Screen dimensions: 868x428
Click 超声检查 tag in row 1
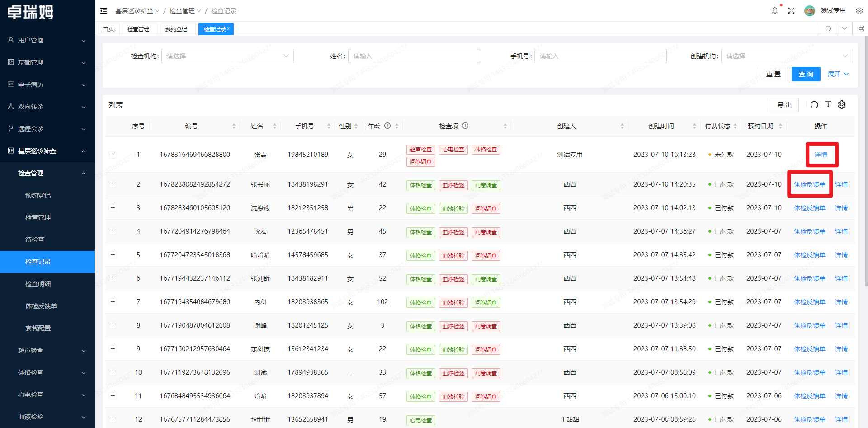click(x=421, y=150)
